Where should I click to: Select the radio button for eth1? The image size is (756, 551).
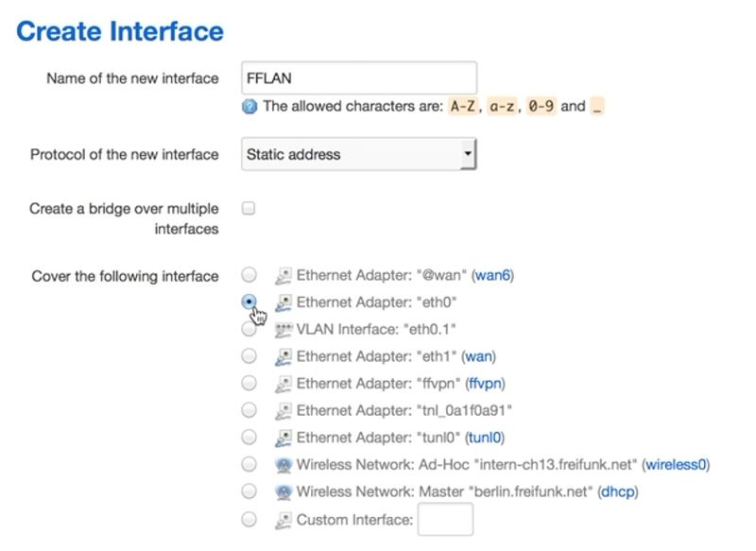pos(249,355)
